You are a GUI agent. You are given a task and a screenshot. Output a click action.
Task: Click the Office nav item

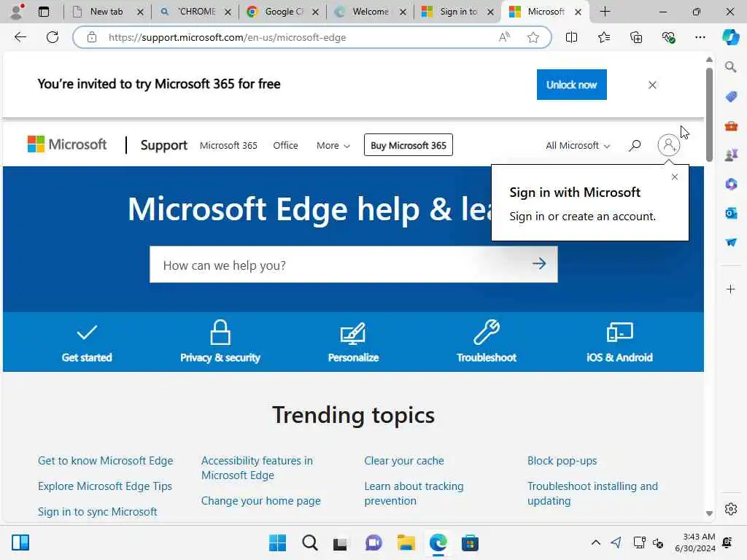tap(285, 145)
